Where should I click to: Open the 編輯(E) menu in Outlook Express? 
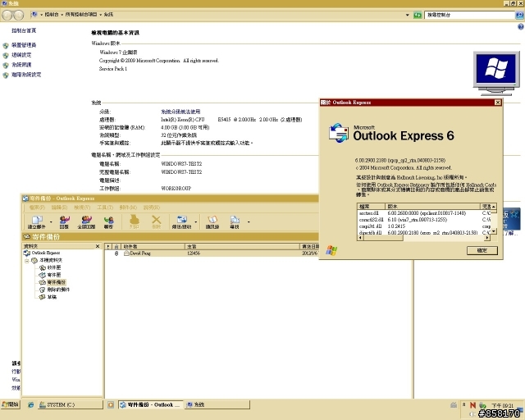coord(59,208)
